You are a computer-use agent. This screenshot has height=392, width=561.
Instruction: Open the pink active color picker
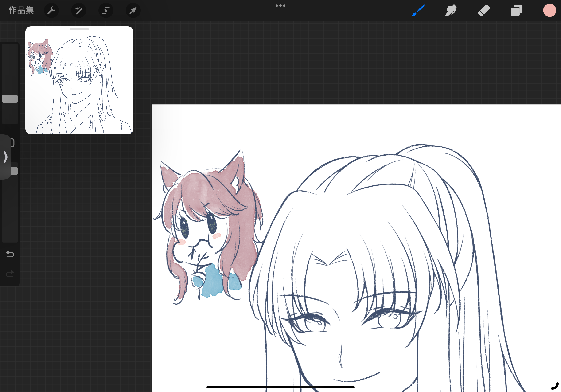coord(549,11)
